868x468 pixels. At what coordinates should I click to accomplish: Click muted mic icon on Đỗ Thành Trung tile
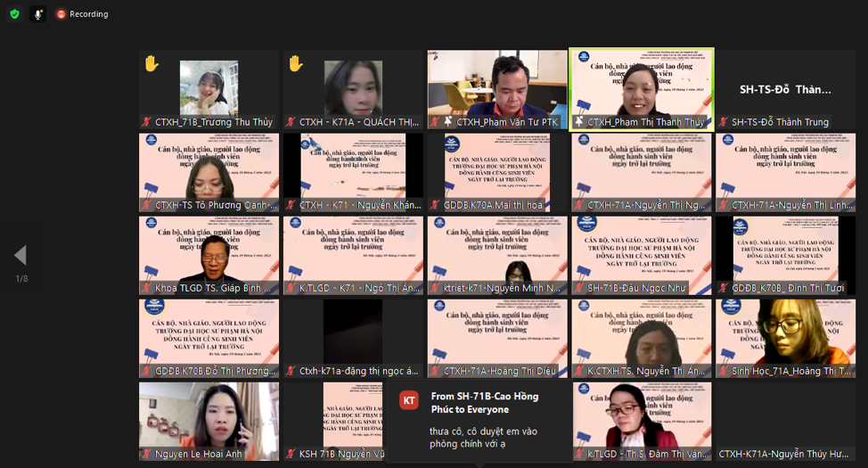click(724, 122)
